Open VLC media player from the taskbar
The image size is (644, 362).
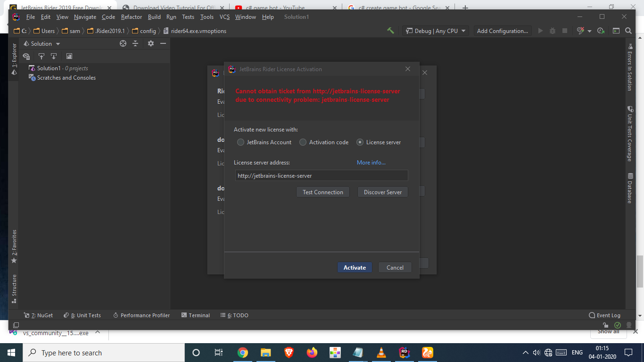click(381, 353)
